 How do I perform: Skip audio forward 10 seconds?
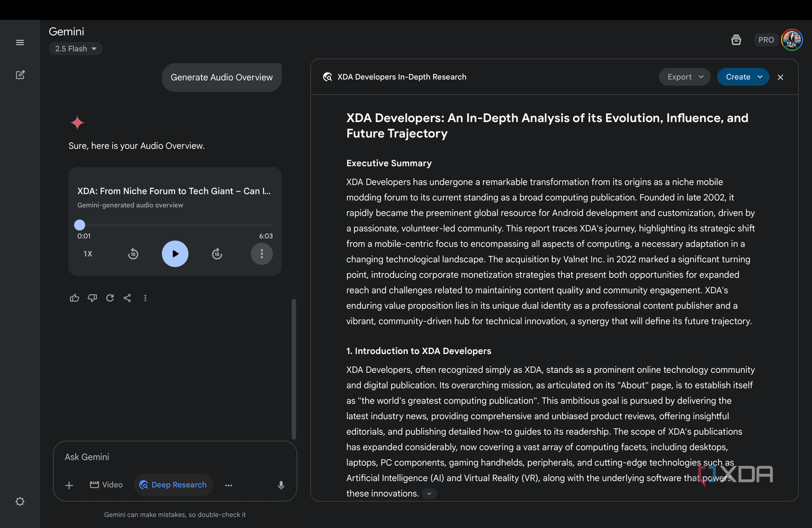click(x=217, y=254)
